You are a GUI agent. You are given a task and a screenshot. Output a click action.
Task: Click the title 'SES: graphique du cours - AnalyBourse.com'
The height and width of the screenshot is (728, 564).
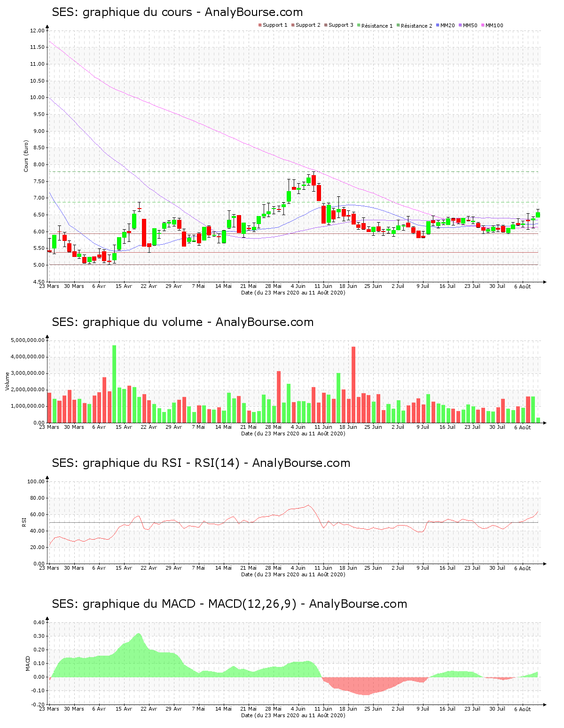point(177,12)
